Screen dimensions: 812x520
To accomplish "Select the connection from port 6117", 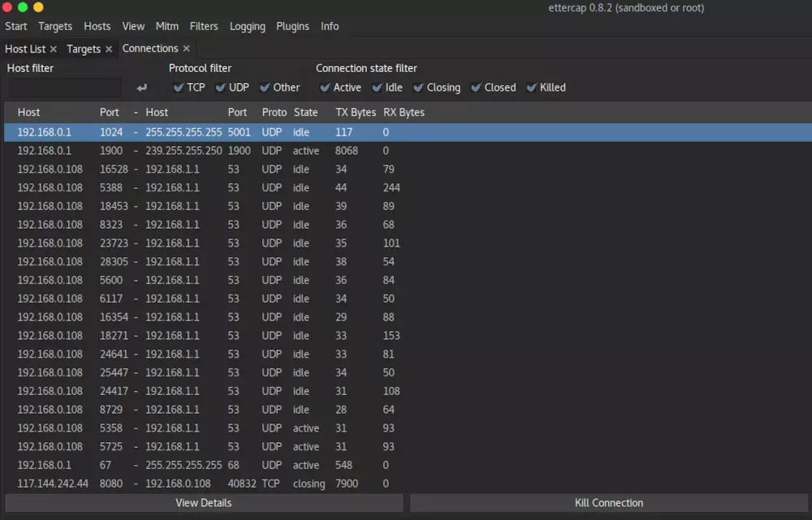I will tap(408, 299).
